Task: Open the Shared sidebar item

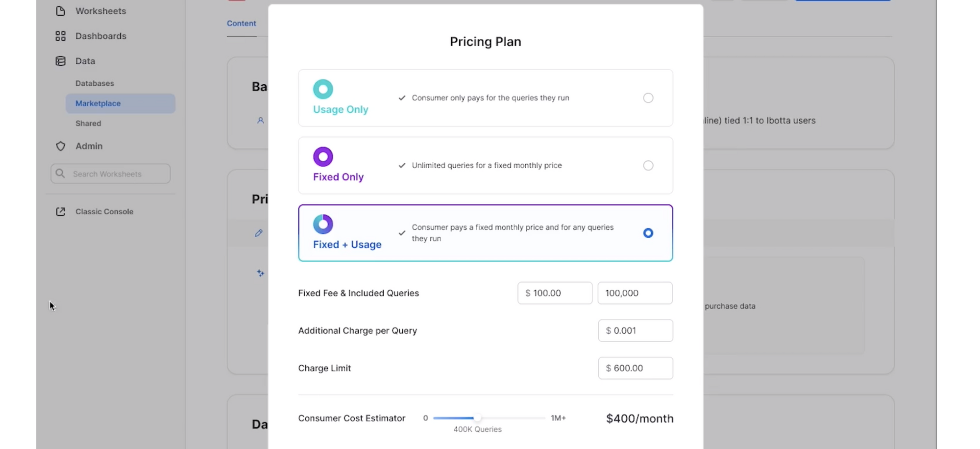Action: 88,124
